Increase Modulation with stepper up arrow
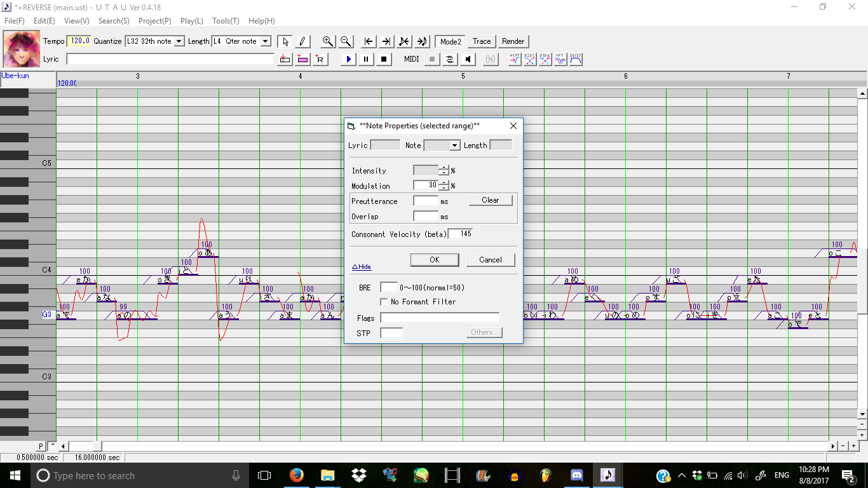Screen dimensions: 868x488 pos(444,183)
